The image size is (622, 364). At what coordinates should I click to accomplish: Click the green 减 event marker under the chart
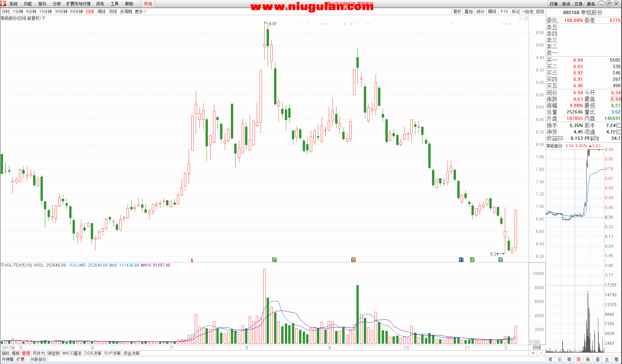pyautogui.click(x=472, y=260)
